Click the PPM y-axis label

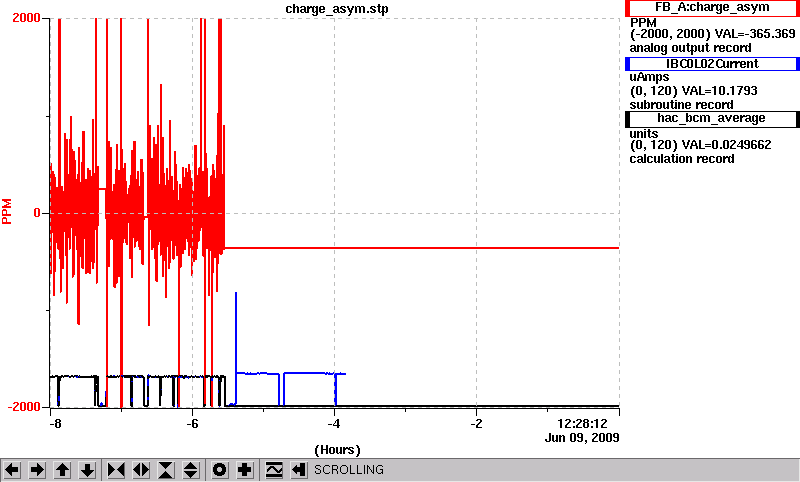click(x=7, y=212)
